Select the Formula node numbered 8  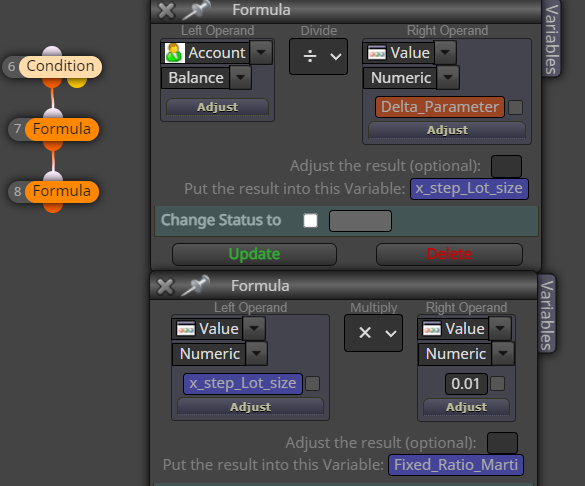(x=62, y=191)
